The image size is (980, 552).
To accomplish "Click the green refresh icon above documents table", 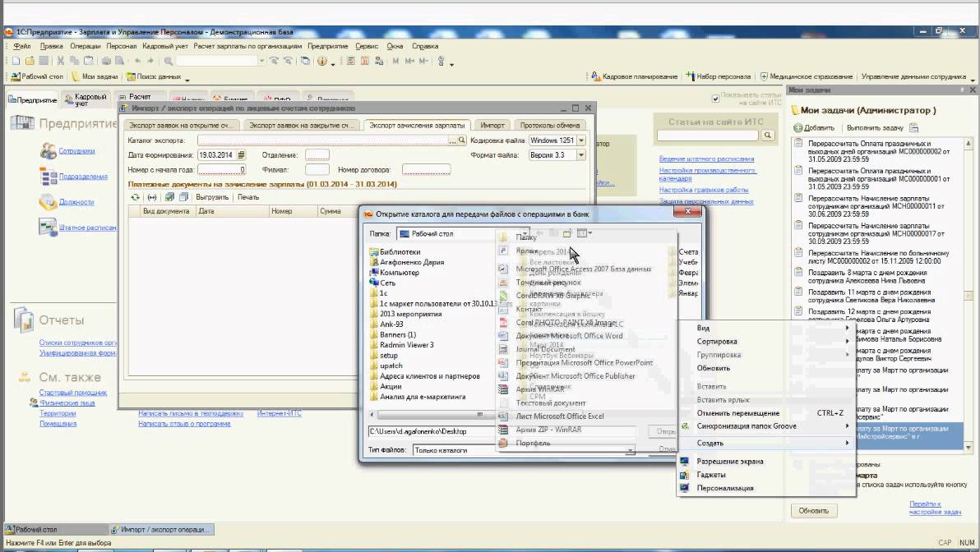I will [135, 197].
